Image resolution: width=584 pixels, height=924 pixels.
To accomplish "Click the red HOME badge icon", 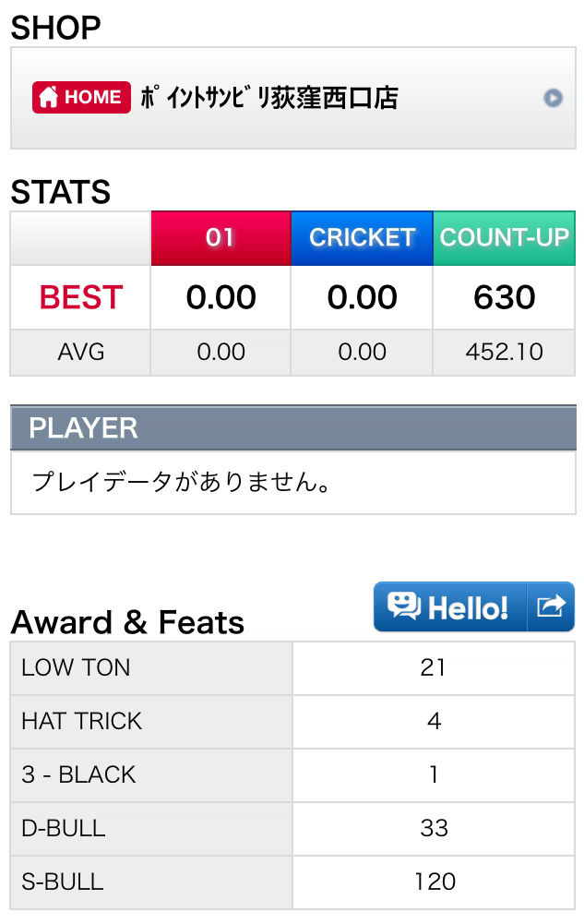I will coord(81,97).
